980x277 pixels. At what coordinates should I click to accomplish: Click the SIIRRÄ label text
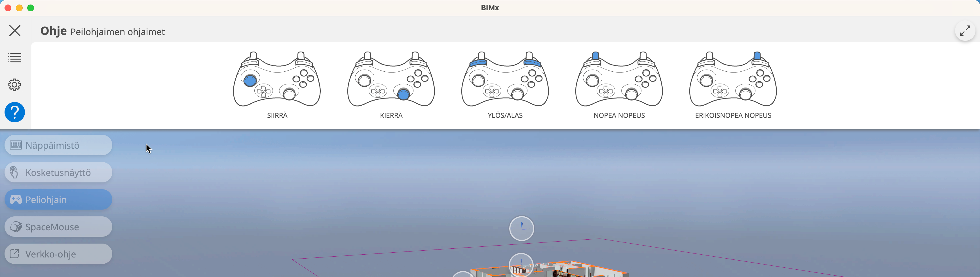pyautogui.click(x=277, y=116)
